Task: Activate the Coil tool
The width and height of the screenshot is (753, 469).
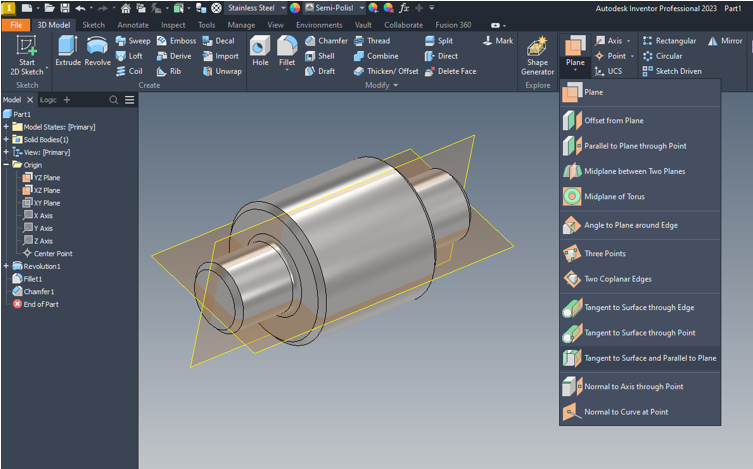Action: (x=129, y=71)
